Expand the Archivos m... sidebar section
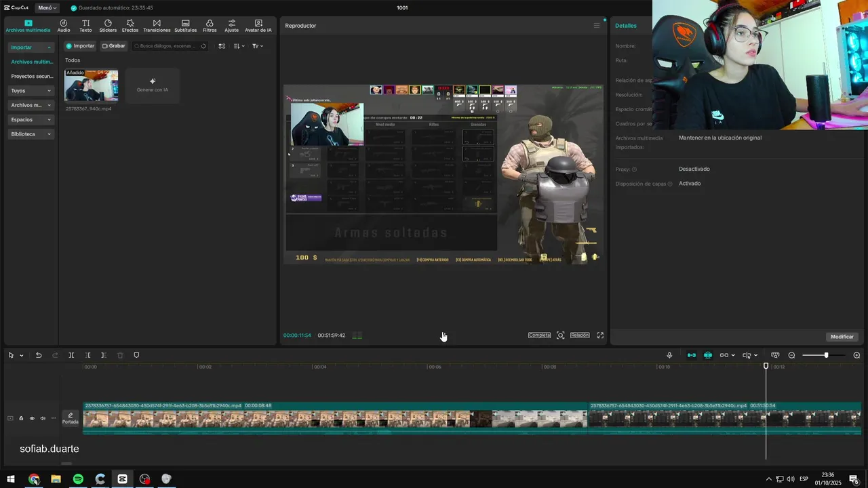The height and width of the screenshot is (488, 868). tap(31, 105)
